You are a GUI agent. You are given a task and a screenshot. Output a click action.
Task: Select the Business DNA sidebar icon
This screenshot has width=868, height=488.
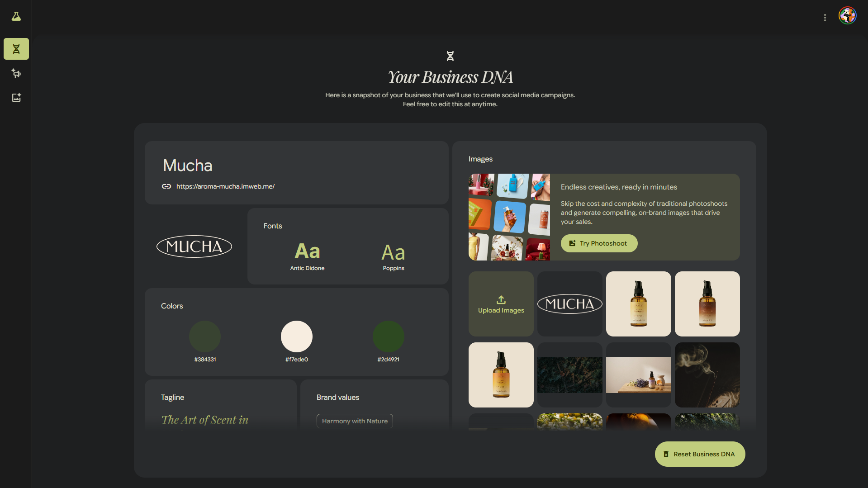pos(16,49)
